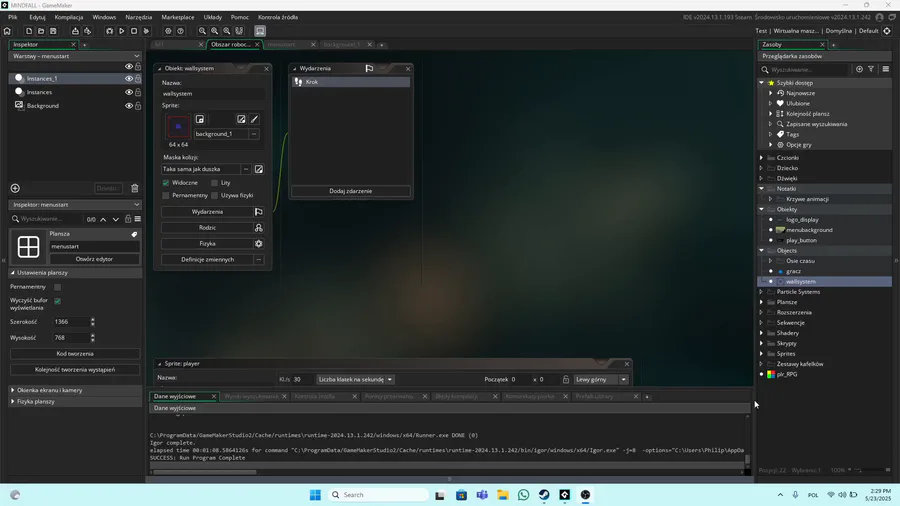Select the Krok event
This screenshot has width=900, height=506.
pos(351,82)
